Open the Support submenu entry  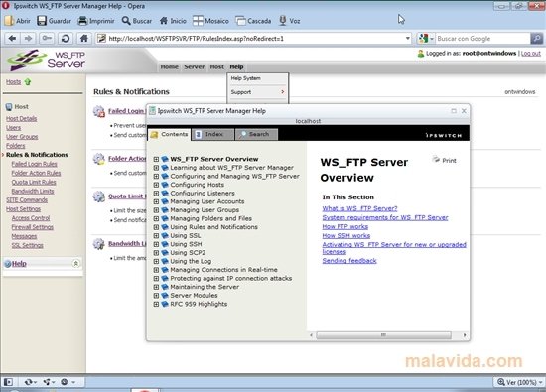(258, 92)
